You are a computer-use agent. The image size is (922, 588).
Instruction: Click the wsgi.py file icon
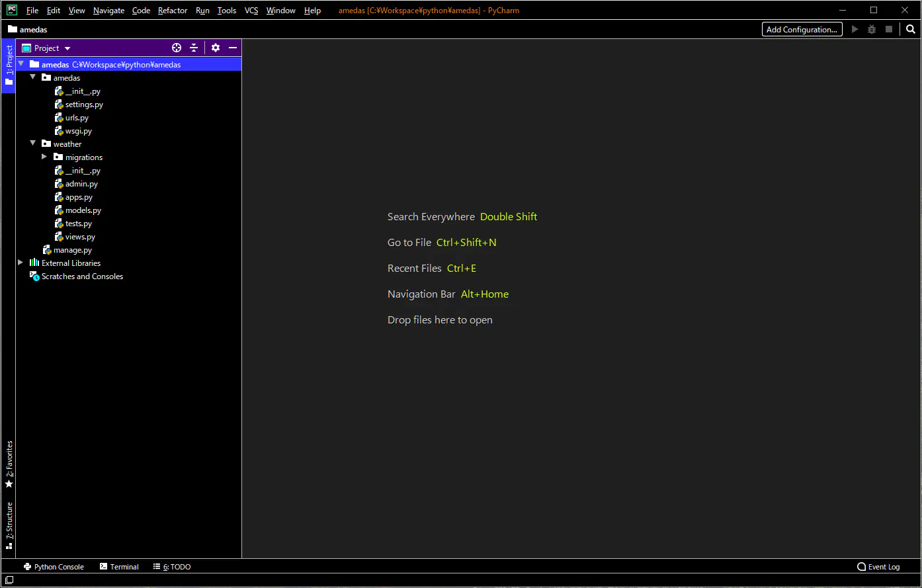coord(59,131)
